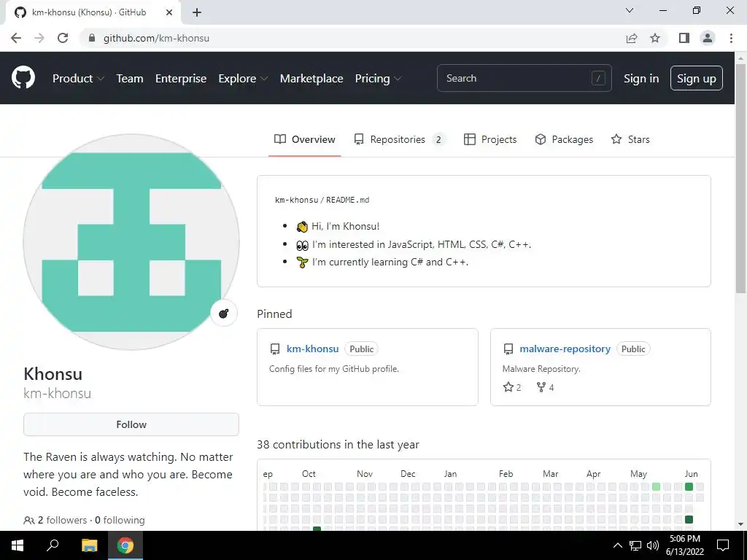Click the repo icon beside malware-repository card
Image resolution: width=747 pixels, height=560 pixels.
pyautogui.click(x=508, y=349)
